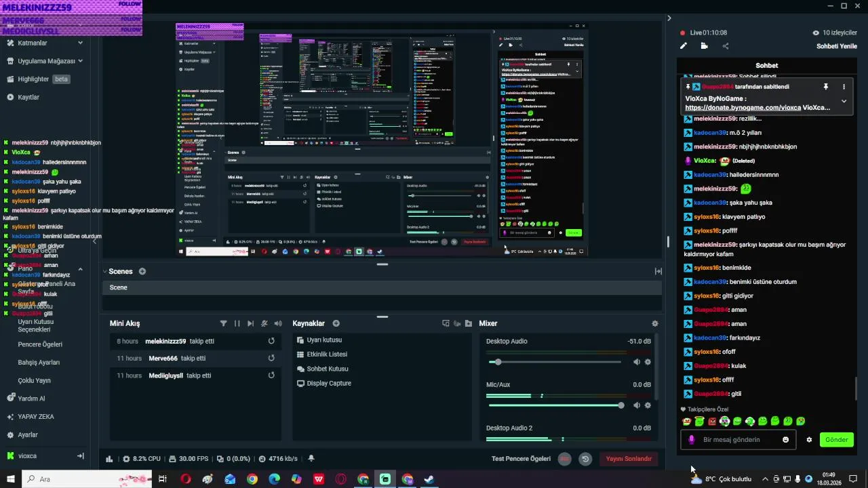Image resolution: width=868 pixels, height=488 pixels.
Task: Open emote picker in chat input
Action: click(786, 439)
